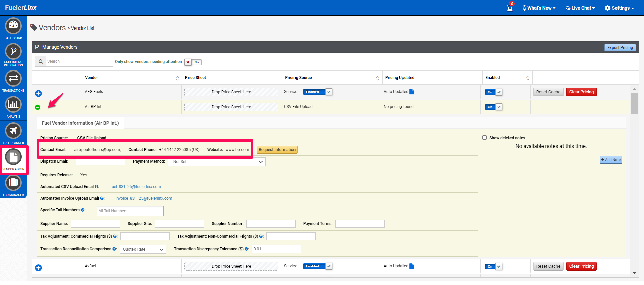Image resolution: width=644 pixels, height=285 pixels.
Task: Click the Export Pricing button
Action: (x=620, y=48)
